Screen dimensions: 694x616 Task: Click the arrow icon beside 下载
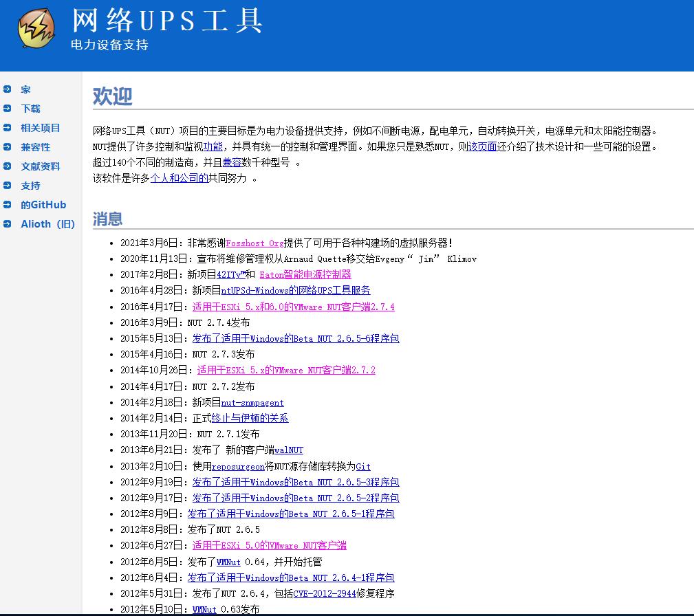click(7, 108)
